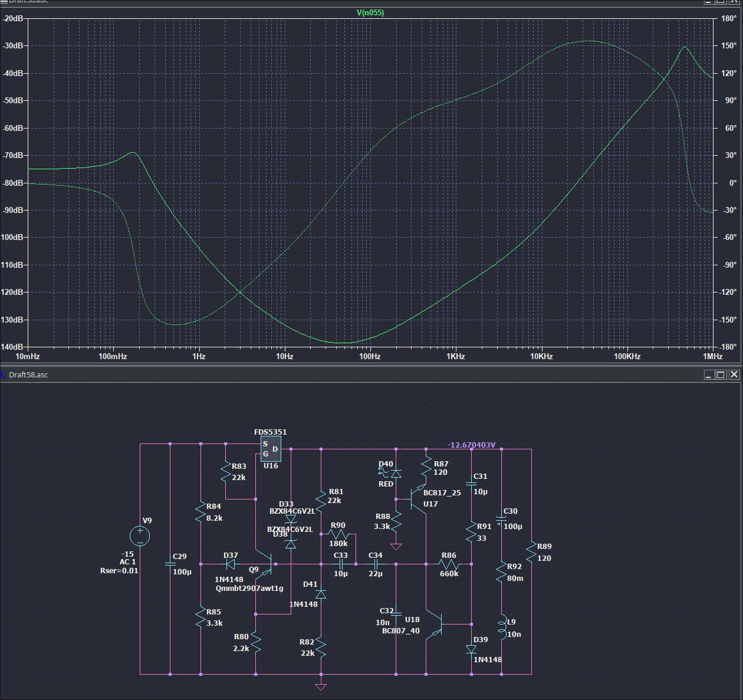This screenshot has height=700, width=743.
Task: Minimize the Draft58.asc schematic pane
Action: pyautogui.click(x=709, y=374)
